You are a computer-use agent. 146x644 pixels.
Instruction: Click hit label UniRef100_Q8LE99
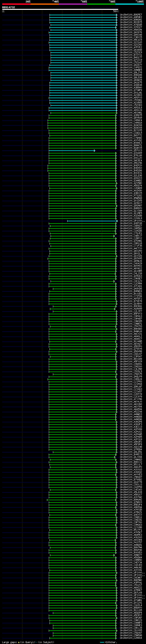click(x=131, y=77)
